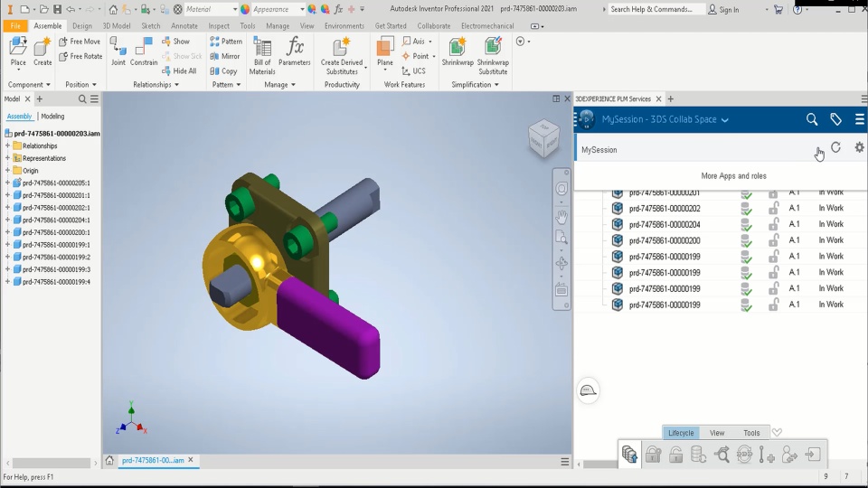Click the Copy components tool

(x=223, y=70)
